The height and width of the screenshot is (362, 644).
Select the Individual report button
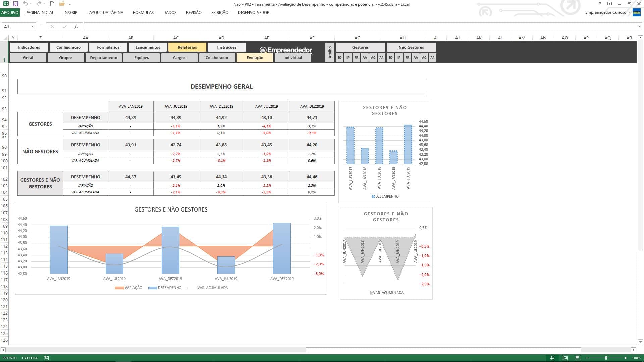(292, 58)
